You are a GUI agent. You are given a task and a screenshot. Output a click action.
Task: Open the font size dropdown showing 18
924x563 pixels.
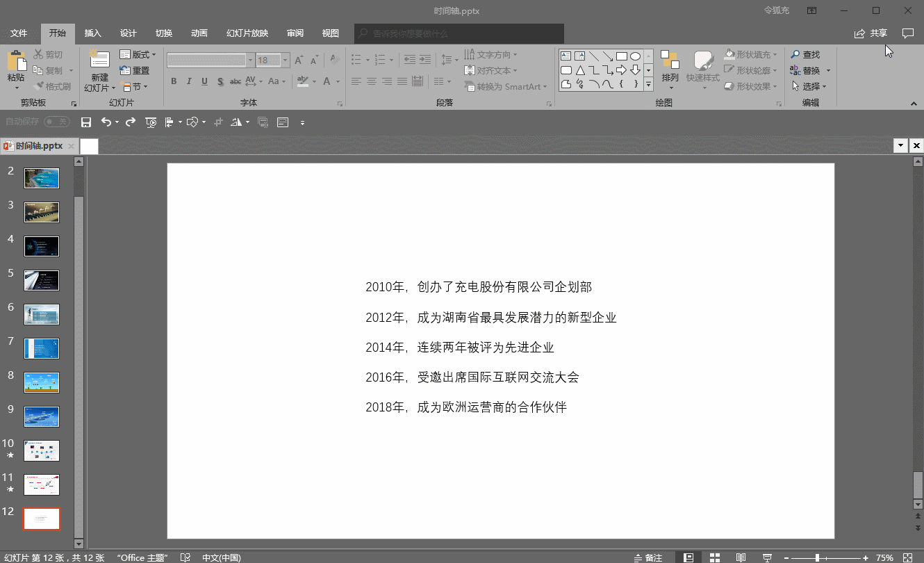pyautogui.click(x=285, y=60)
